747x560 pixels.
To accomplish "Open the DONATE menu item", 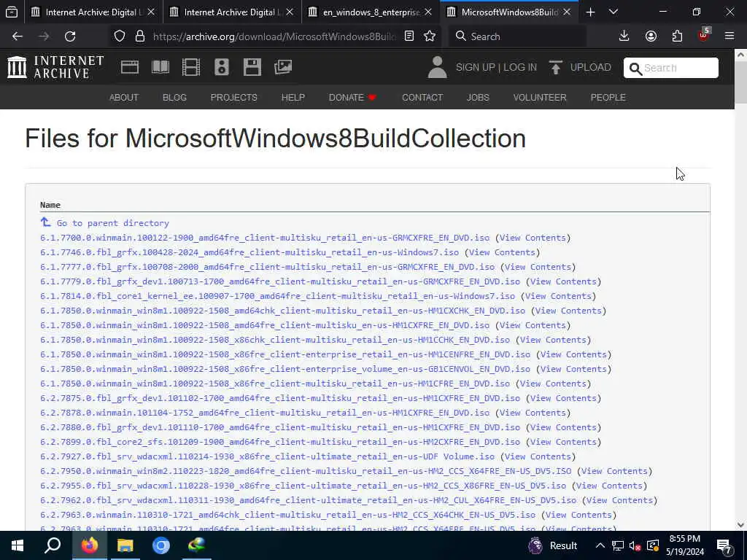I will click(x=352, y=97).
